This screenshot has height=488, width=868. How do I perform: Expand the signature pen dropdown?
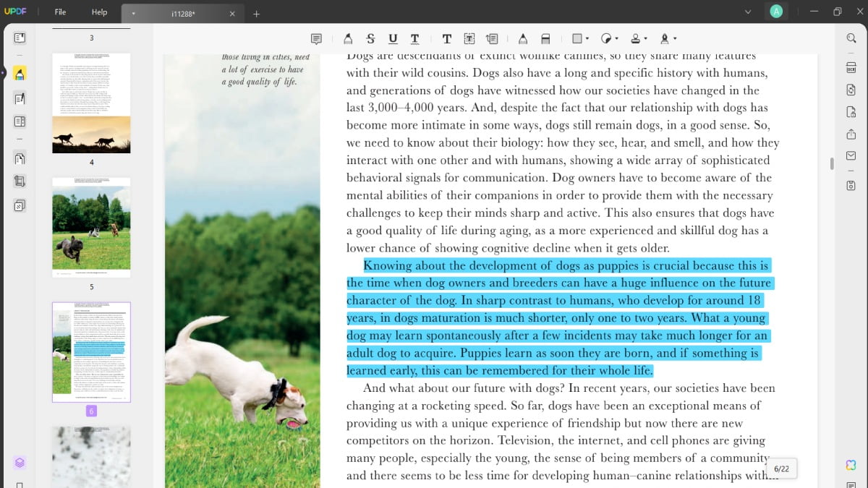[x=675, y=38]
